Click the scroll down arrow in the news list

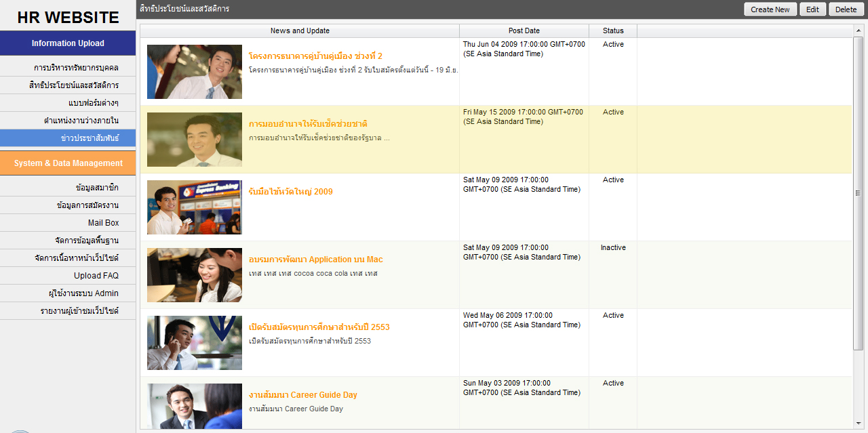coord(859,424)
